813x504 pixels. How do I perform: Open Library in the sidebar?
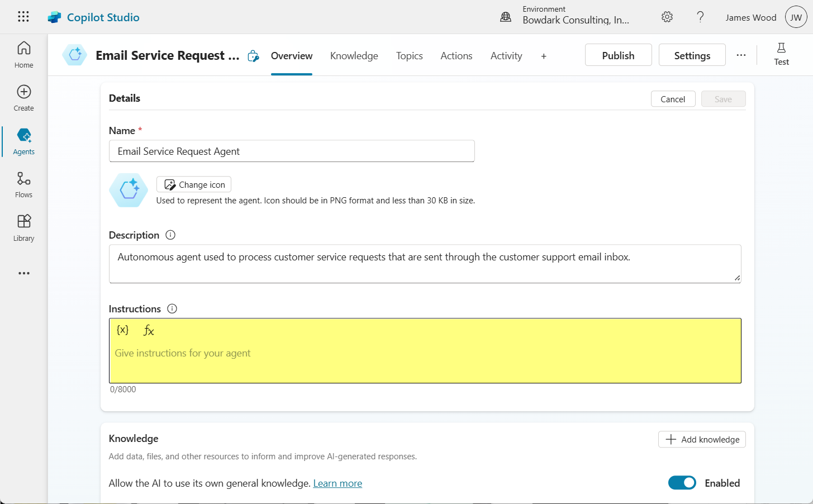click(x=24, y=228)
